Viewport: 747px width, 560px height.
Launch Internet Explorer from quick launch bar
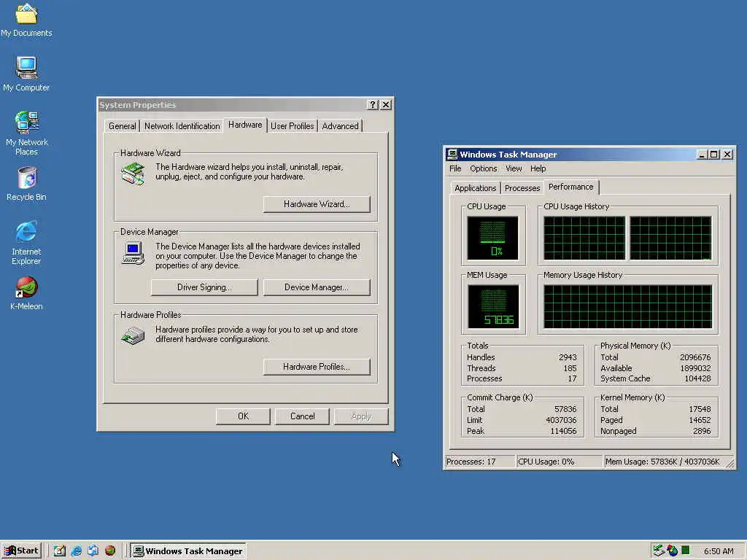click(x=76, y=551)
